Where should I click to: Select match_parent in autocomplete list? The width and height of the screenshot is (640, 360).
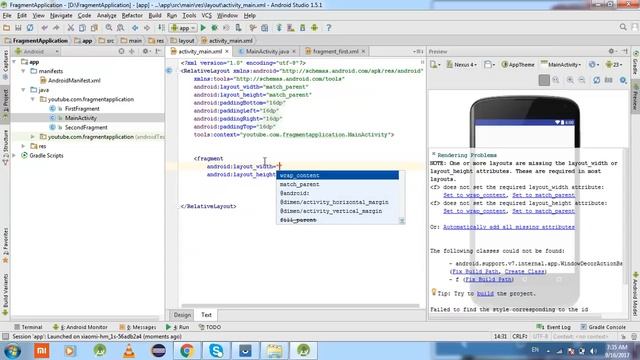tap(338, 184)
